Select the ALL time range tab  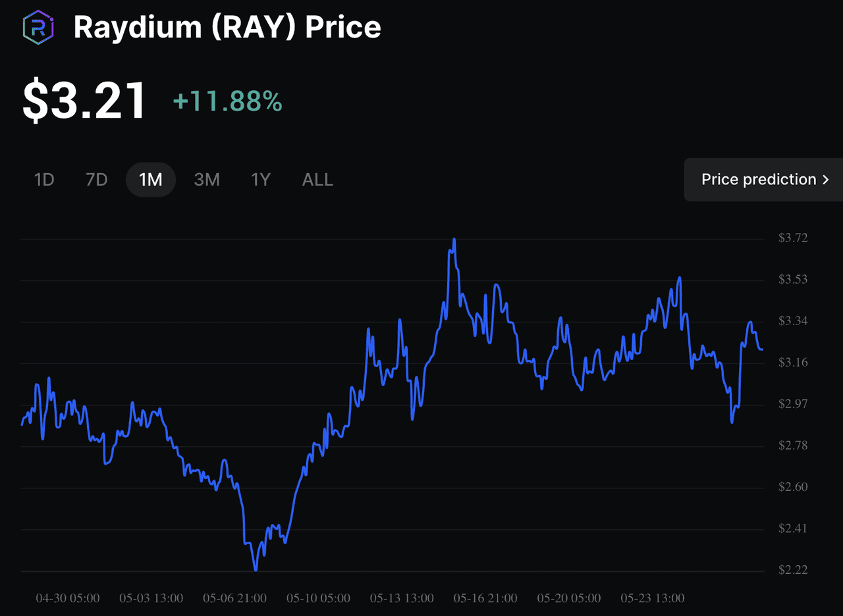pos(317,180)
